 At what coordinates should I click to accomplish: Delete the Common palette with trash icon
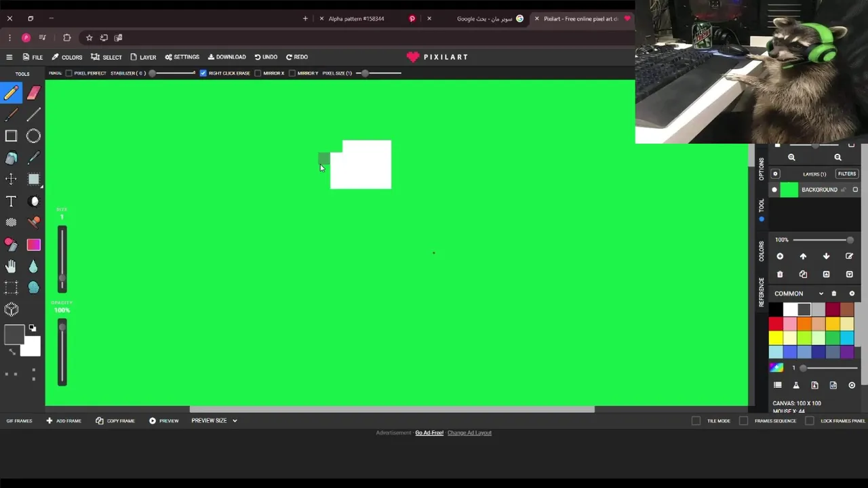tap(834, 293)
